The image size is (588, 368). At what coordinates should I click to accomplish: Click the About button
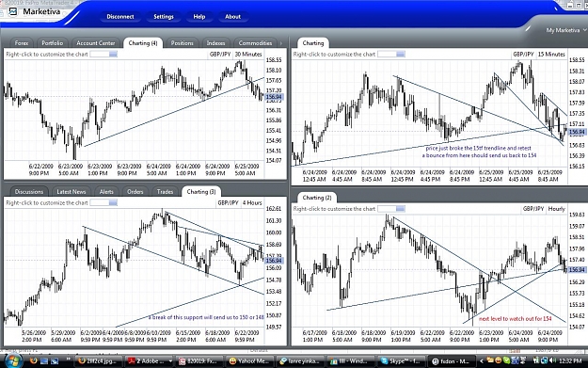(x=233, y=17)
